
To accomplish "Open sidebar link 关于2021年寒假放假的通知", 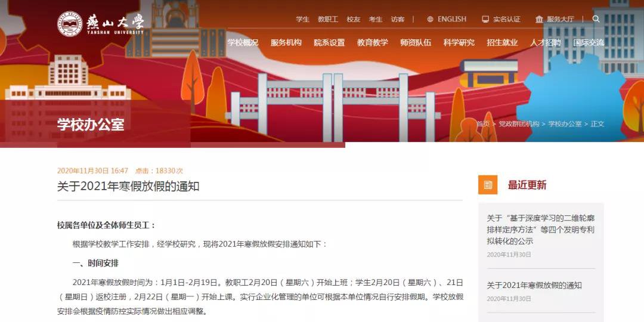I will pos(534,285).
